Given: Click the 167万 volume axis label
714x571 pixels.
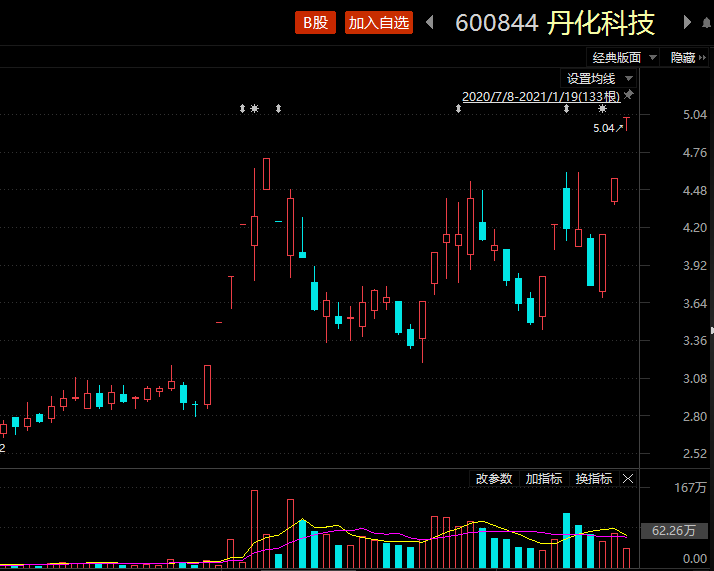Looking at the screenshot, I should [x=690, y=488].
